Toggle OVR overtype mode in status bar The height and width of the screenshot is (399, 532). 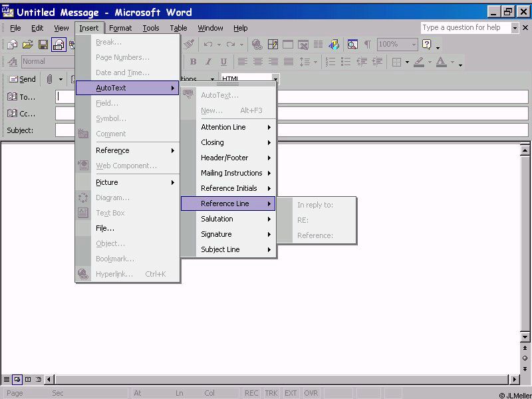pos(311,393)
